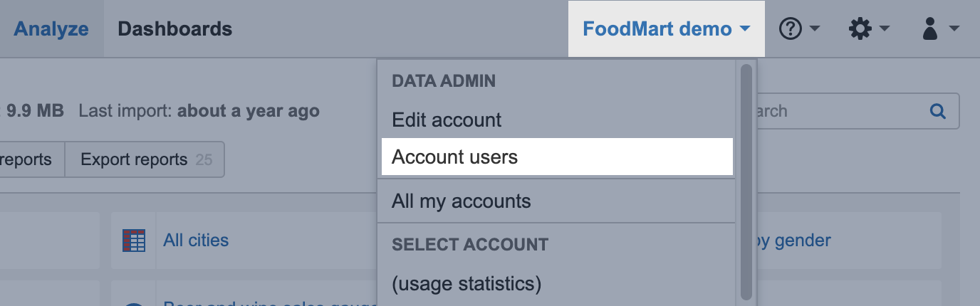
Task: Click the caret next to the gear icon
Action: 885,29
